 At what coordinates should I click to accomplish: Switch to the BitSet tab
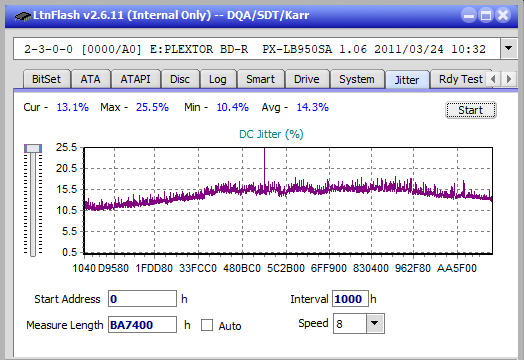click(46, 79)
